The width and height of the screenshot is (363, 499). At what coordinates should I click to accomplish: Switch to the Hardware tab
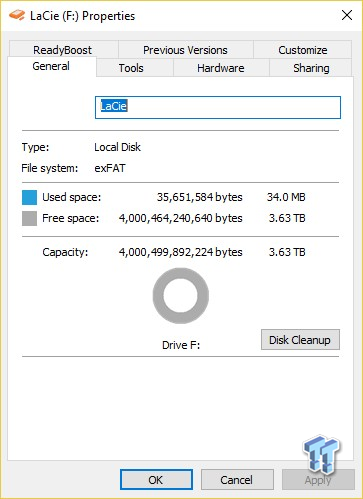(221, 68)
